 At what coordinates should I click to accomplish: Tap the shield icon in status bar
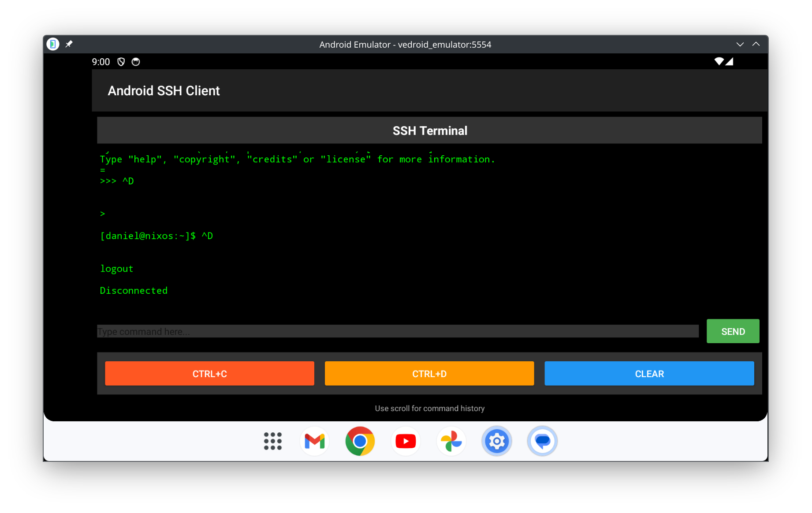[x=121, y=62]
